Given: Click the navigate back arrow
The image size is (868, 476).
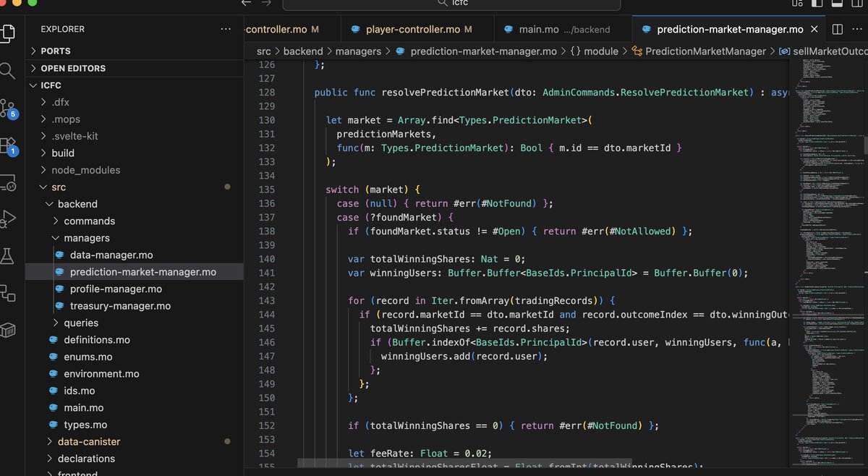Looking at the screenshot, I should click(x=246, y=3).
